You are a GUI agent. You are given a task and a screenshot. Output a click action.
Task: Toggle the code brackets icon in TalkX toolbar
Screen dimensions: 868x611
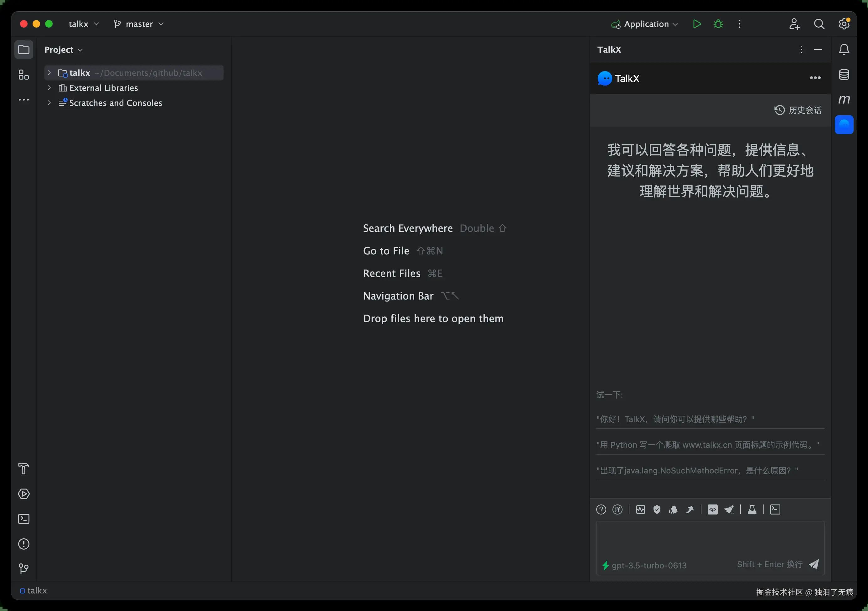tap(713, 509)
